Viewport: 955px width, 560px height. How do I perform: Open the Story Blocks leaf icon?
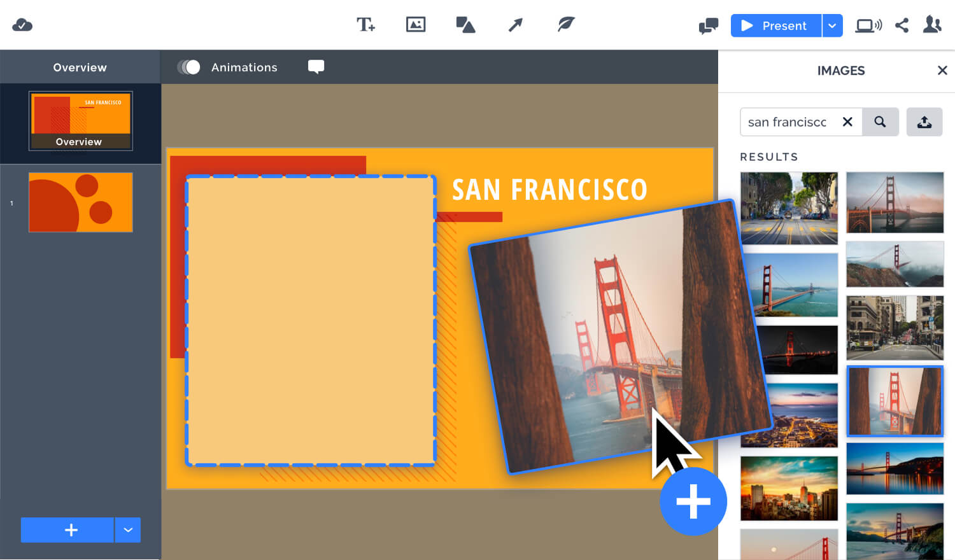[564, 25]
